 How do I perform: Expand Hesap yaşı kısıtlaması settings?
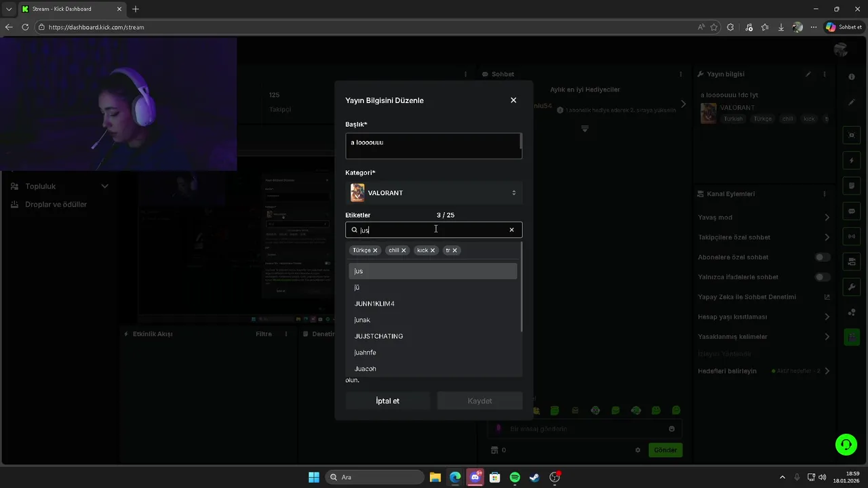pyautogui.click(x=827, y=317)
